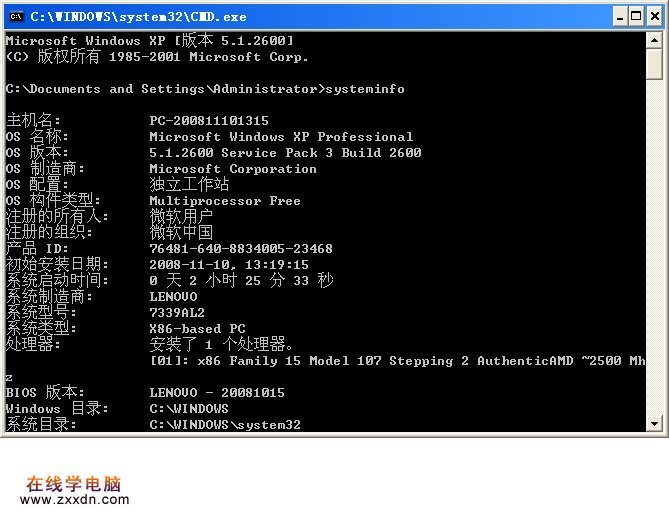Click the host name PC-200811101315

(208, 121)
